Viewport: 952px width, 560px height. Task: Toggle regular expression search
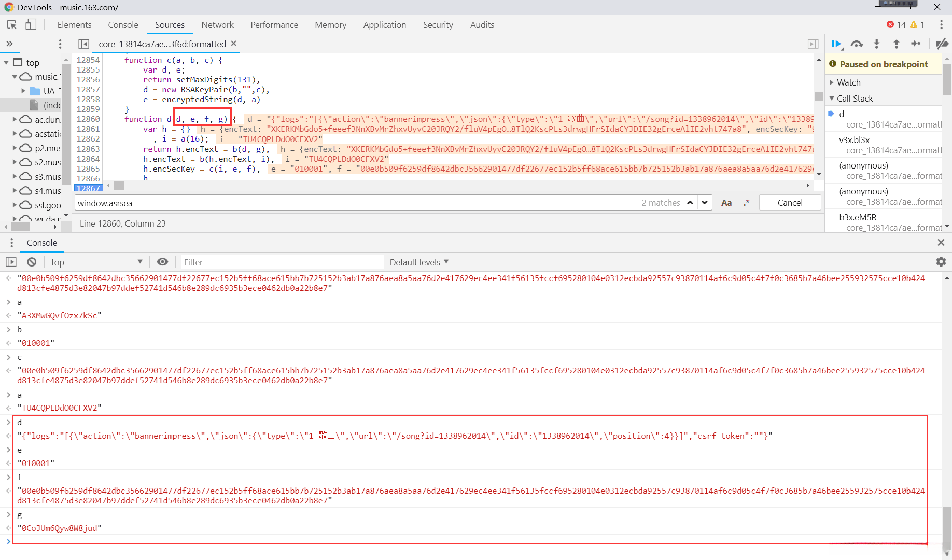tap(746, 203)
